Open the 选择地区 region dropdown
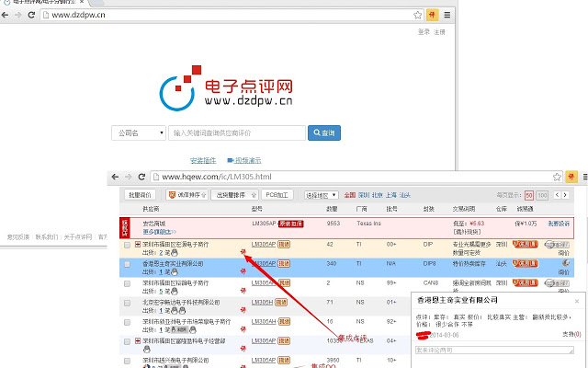 pyautogui.click(x=322, y=195)
